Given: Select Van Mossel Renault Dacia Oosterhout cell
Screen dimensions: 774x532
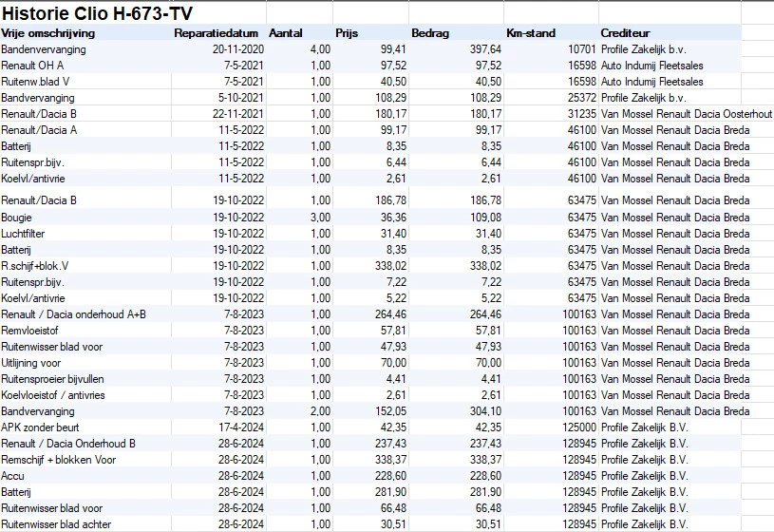Looking at the screenshot, I should click(686, 114).
